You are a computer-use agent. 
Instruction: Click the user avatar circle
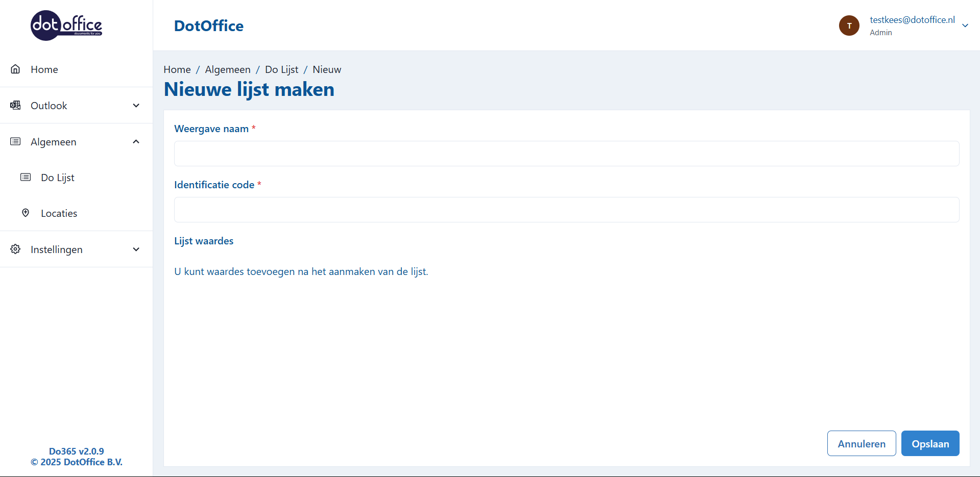tap(849, 26)
